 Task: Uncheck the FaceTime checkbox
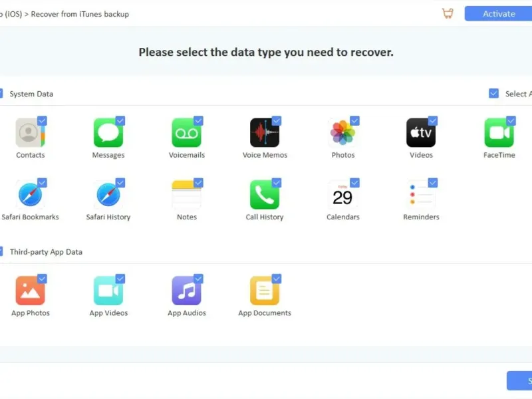pyautogui.click(x=511, y=121)
